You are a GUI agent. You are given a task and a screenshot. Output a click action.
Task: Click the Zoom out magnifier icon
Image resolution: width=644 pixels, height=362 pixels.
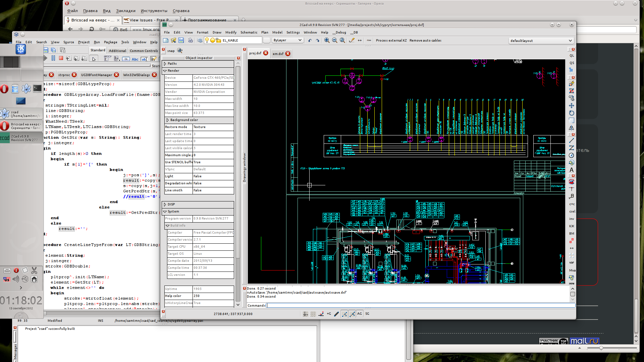click(334, 40)
